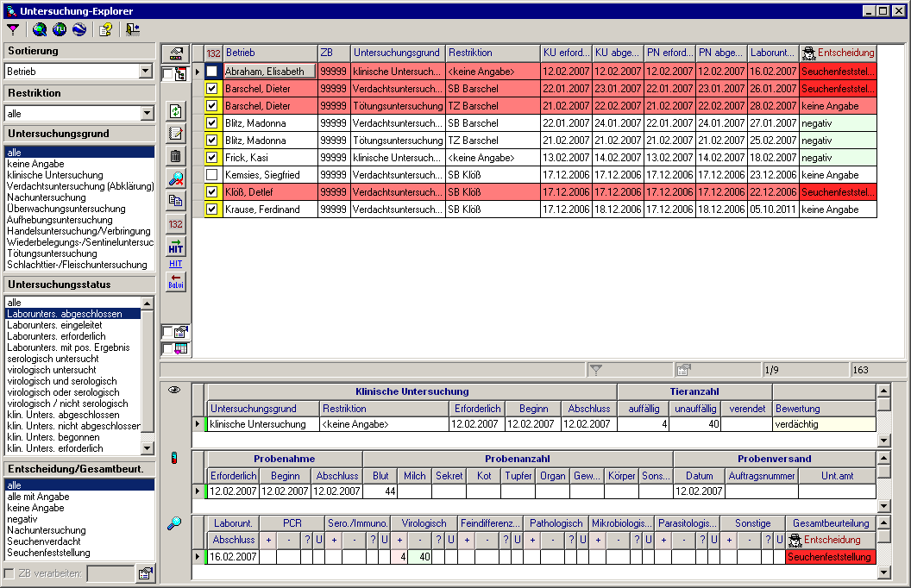Screen dimensions: 911x588
Task: Click down arrow of Probenahme panel scrollbar
Action: (x=883, y=505)
